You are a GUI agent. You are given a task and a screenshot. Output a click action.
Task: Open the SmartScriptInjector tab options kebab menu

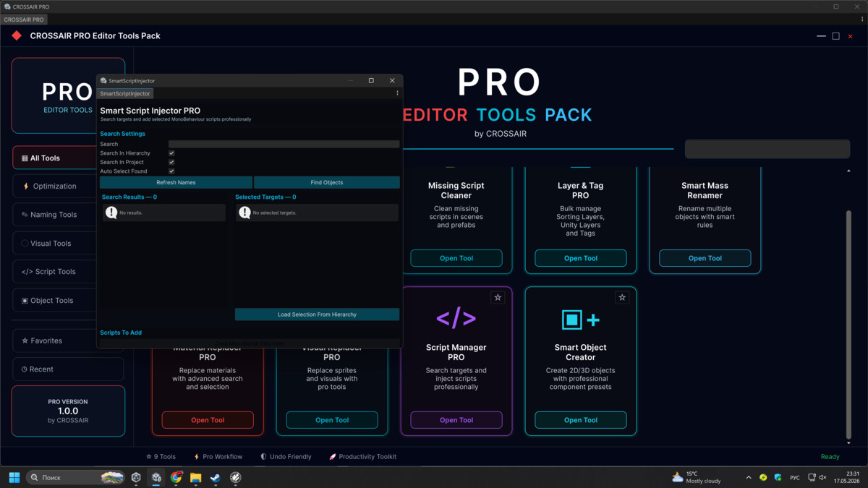(x=397, y=93)
